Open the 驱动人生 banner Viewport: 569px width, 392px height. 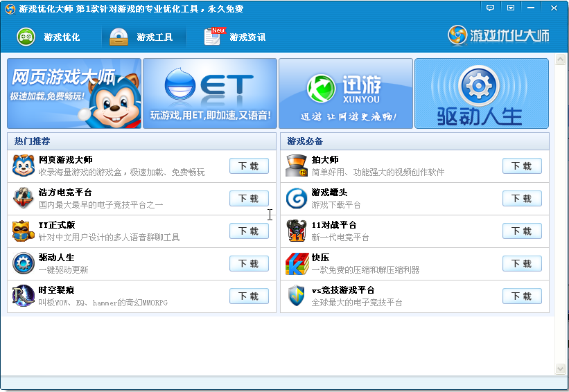tap(482, 93)
